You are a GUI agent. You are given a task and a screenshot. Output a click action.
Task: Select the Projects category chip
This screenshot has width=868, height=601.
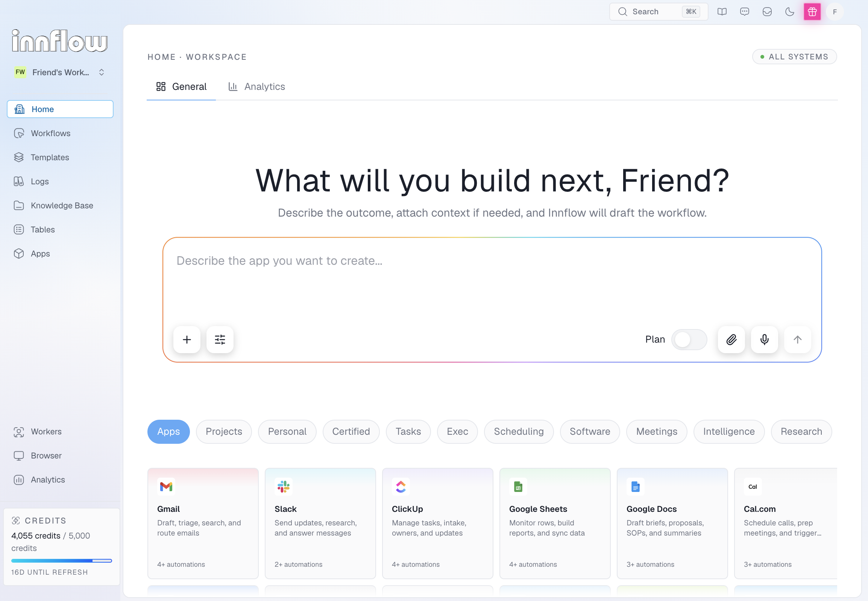pyautogui.click(x=224, y=431)
